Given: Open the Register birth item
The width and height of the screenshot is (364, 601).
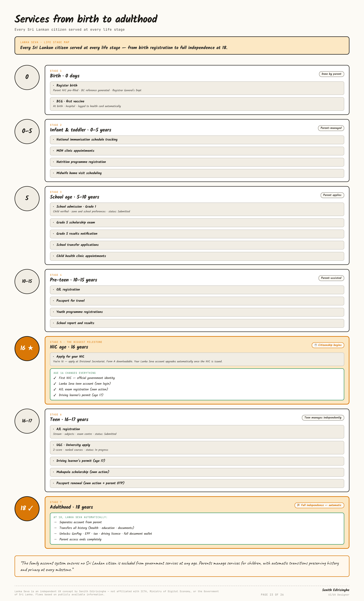Looking at the screenshot, I should click(197, 88).
